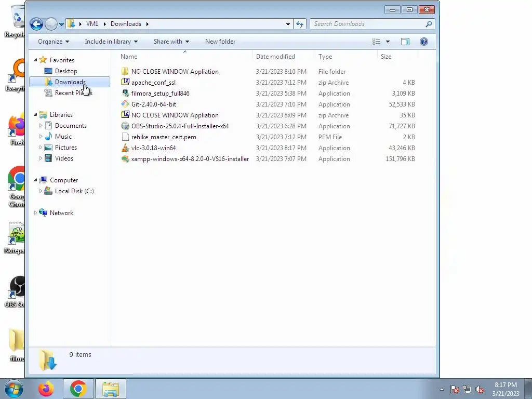Click Downloads in the address breadcrumb
The image size is (532, 399).
126,24
